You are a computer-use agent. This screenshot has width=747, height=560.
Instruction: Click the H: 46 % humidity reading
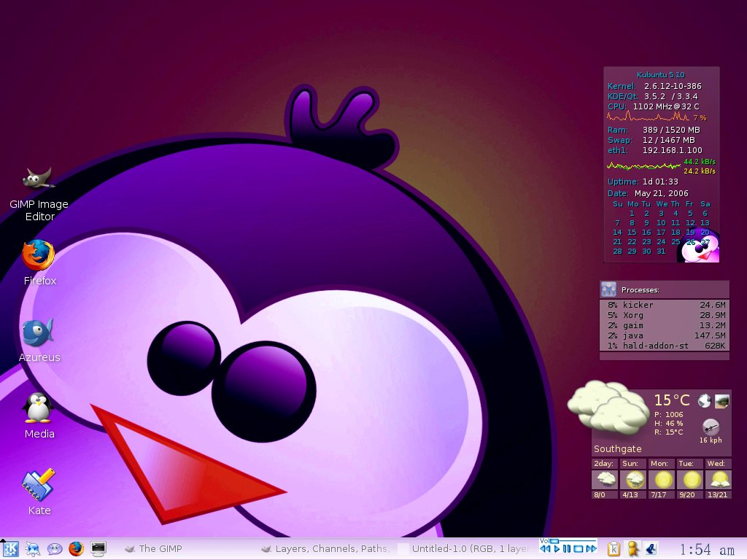coord(668,424)
